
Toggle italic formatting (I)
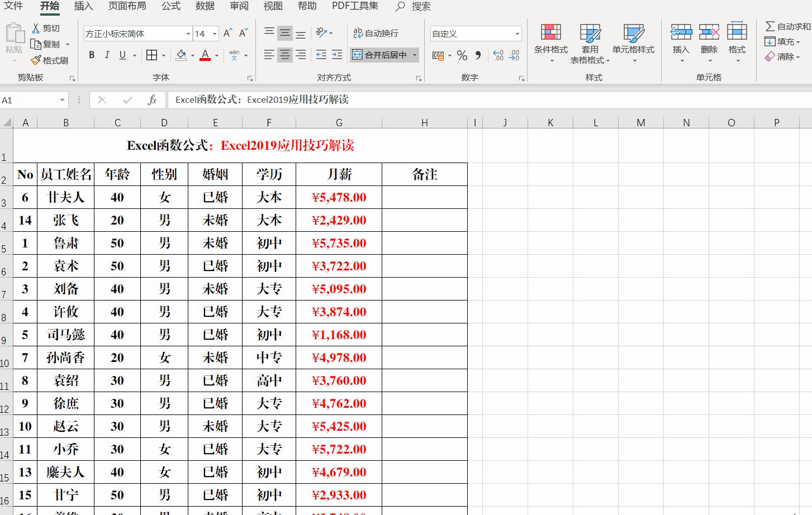point(107,55)
